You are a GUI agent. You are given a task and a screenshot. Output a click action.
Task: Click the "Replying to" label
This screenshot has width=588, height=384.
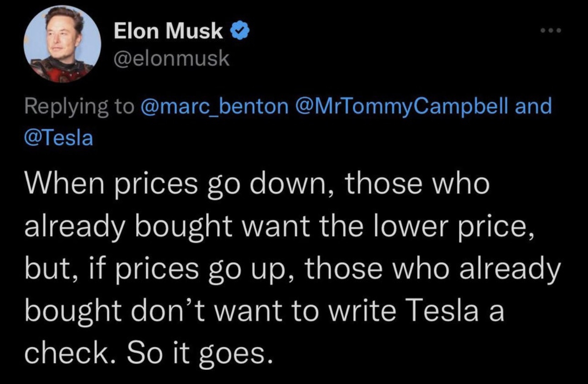click(x=79, y=107)
